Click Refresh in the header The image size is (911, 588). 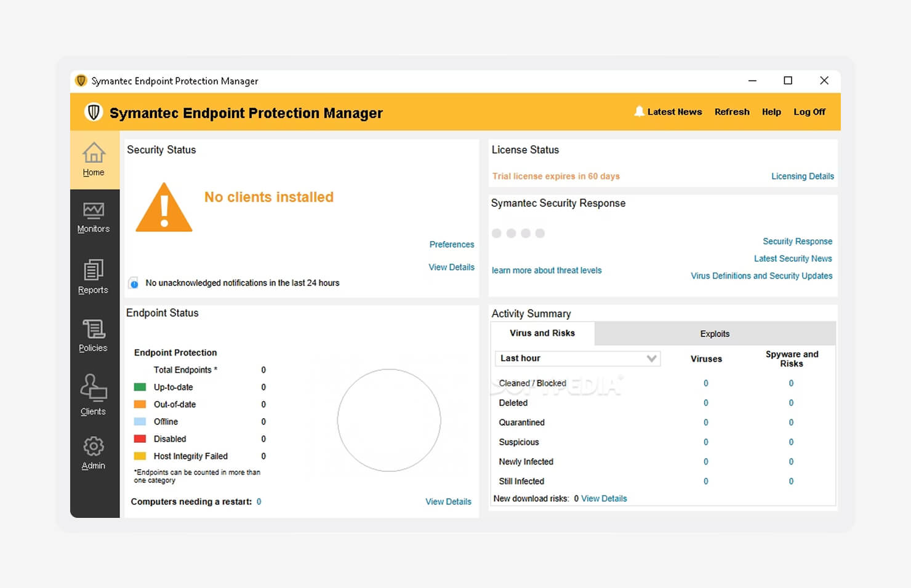point(732,112)
